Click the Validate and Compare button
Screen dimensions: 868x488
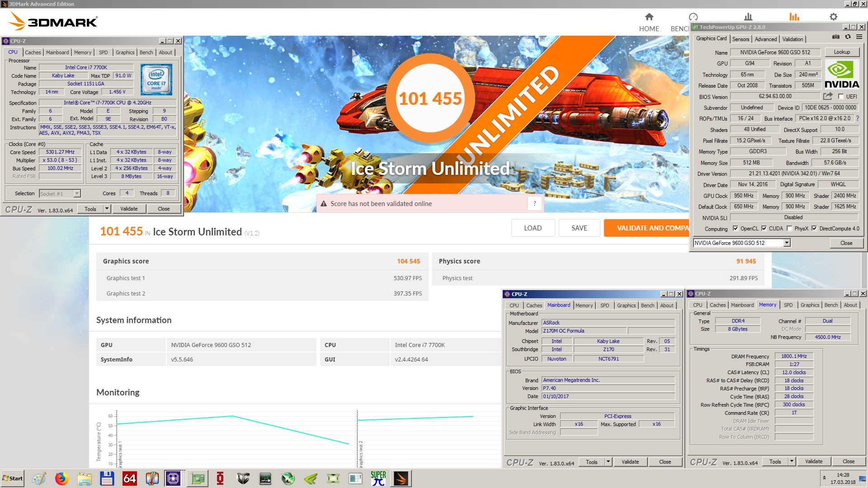[x=646, y=228]
